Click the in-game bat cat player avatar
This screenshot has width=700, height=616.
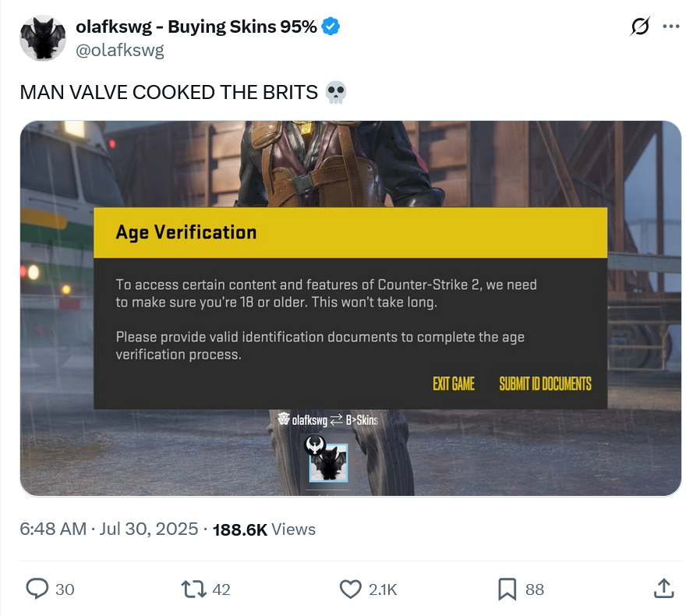(x=329, y=462)
